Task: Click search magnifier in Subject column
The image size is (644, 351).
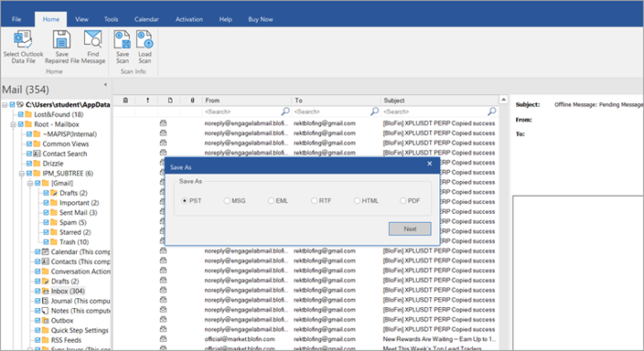Action: [x=492, y=111]
